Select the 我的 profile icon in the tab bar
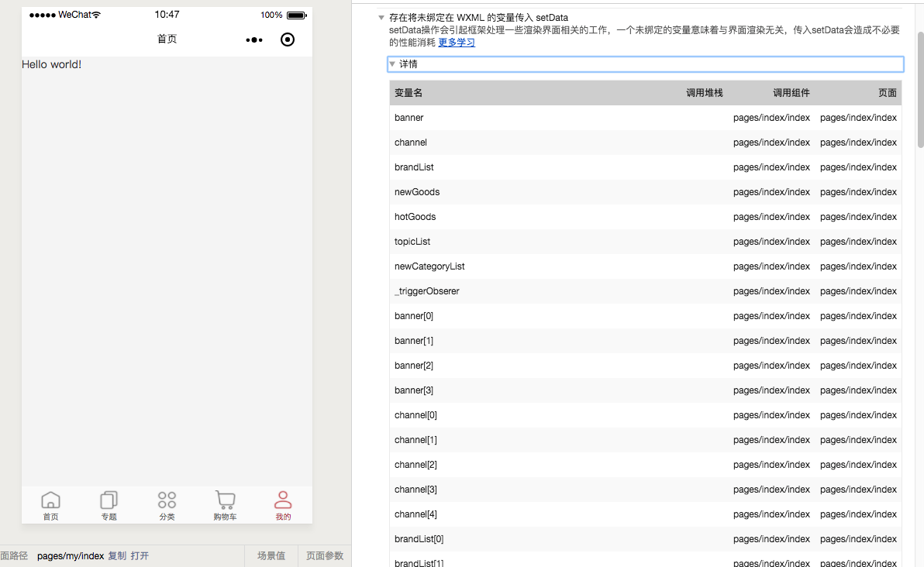This screenshot has height=567, width=924. pyautogui.click(x=283, y=500)
